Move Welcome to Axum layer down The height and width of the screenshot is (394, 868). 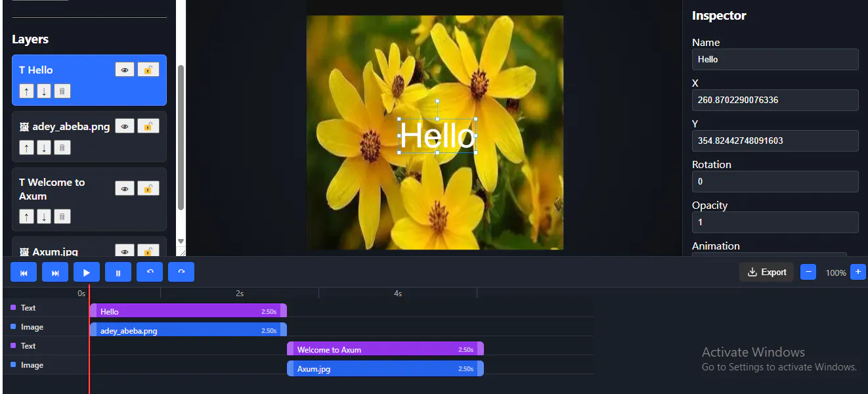pyautogui.click(x=44, y=216)
